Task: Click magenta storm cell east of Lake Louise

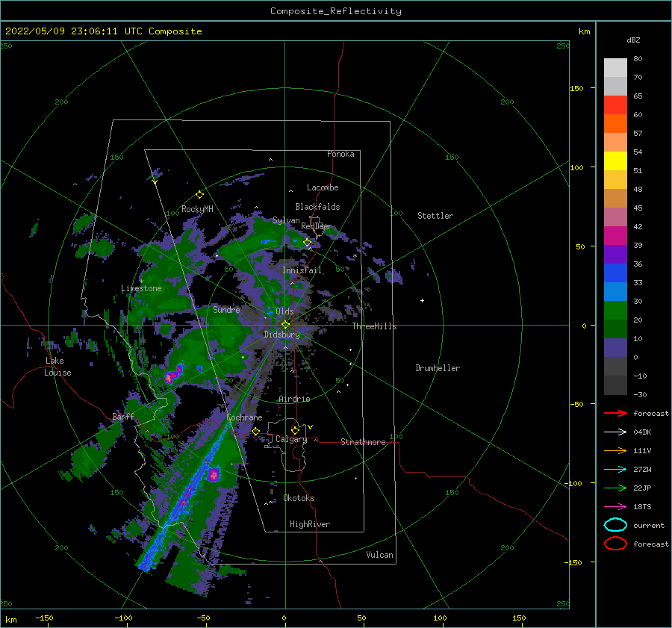Action: pyautogui.click(x=173, y=374)
